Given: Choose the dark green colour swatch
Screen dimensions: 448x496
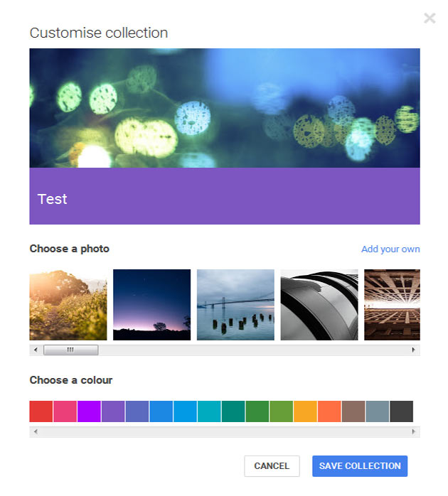Looking at the screenshot, I should [x=257, y=411].
